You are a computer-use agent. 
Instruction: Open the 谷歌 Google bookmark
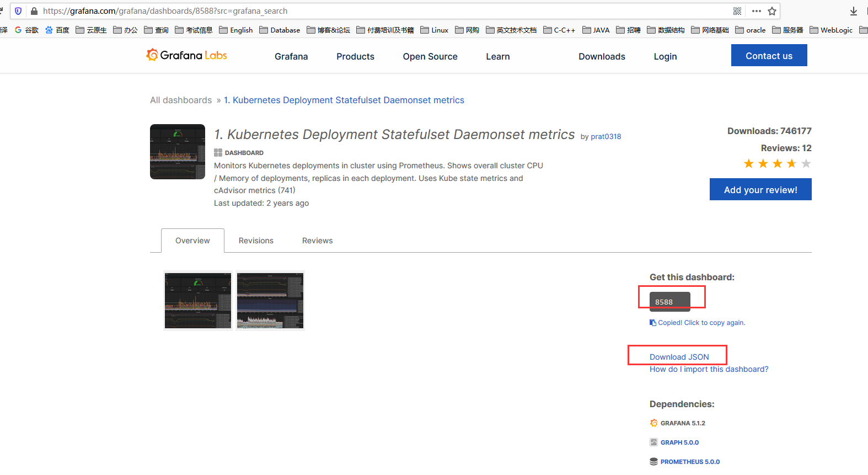[x=26, y=30]
